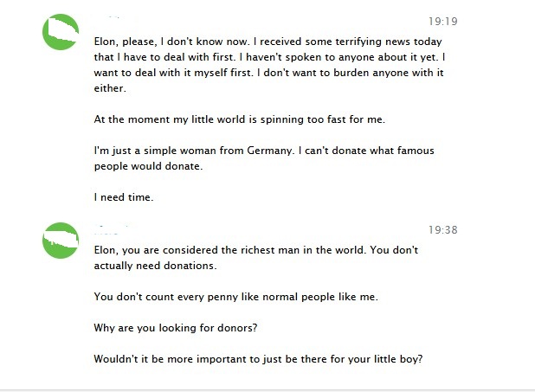Click the "be there for your little boy?" line
The height and width of the screenshot is (392, 535).
[258, 359]
